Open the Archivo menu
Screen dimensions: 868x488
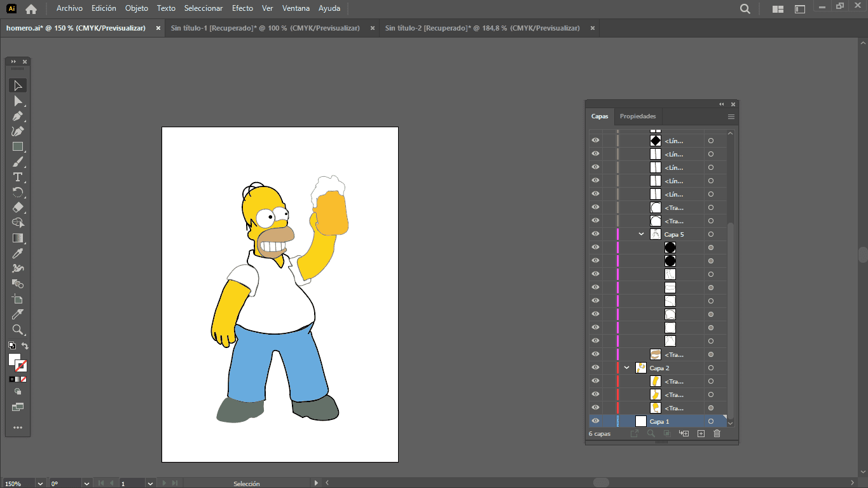69,8
